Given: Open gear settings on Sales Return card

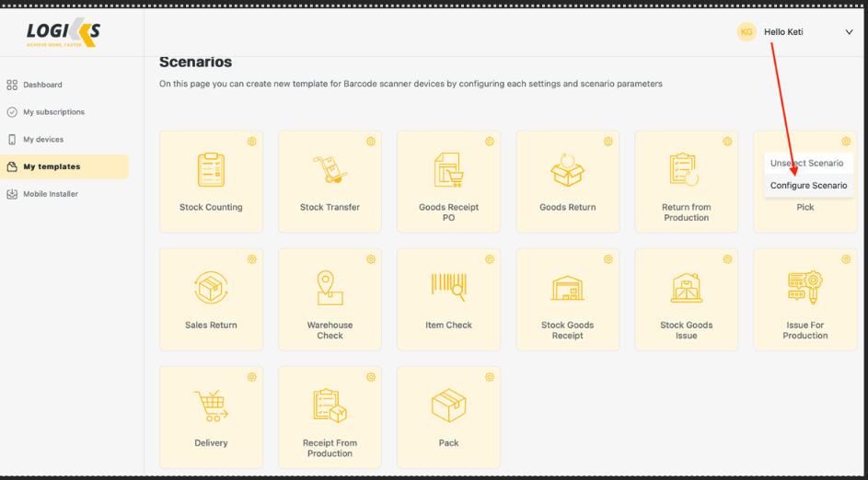Looking at the screenshot, I should coord(251,259).
